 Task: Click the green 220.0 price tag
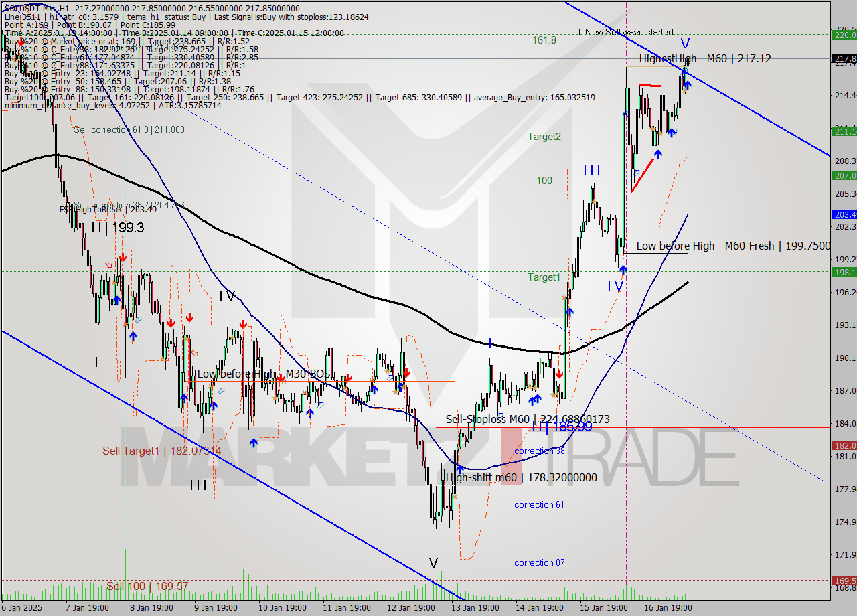click(x=844, y=35)
